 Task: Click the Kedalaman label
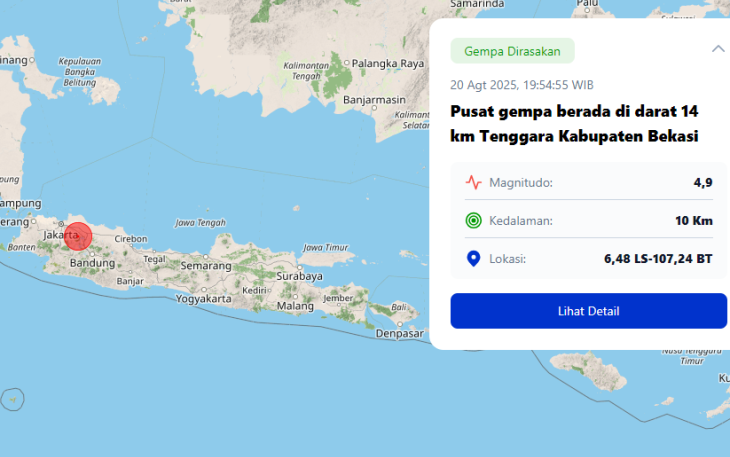pyautogui.click(x=520, y=221)
